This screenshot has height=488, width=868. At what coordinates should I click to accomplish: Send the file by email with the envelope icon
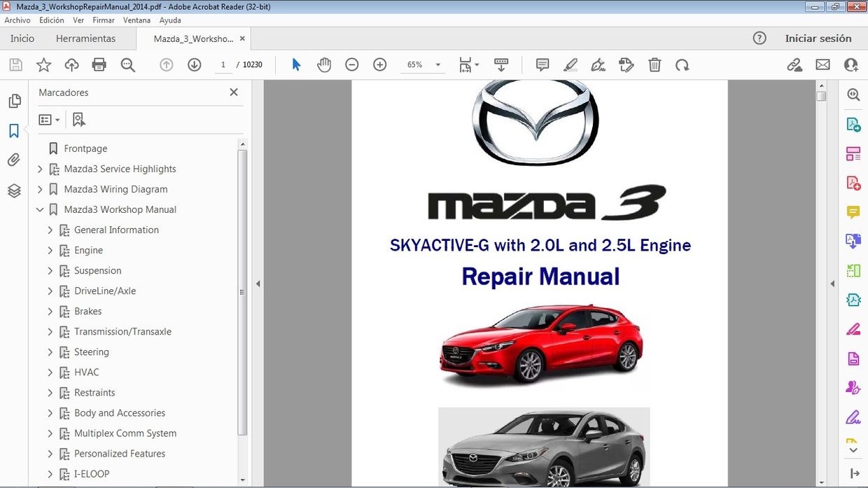[x=822, y=65]
